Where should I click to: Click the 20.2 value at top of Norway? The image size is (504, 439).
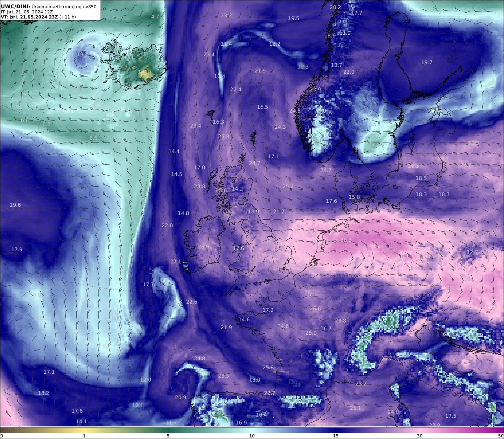click(x=335, y=7)
